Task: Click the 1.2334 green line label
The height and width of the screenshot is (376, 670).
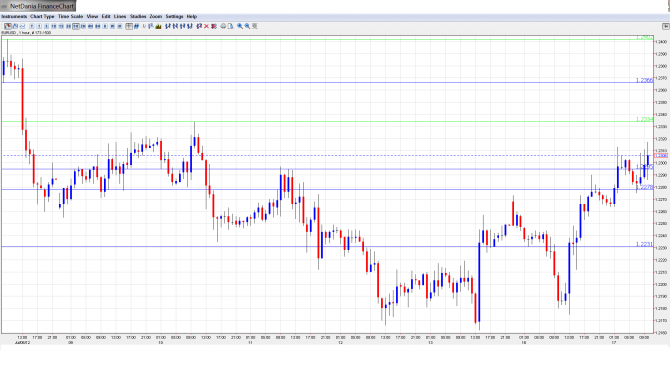Action: 644,119
